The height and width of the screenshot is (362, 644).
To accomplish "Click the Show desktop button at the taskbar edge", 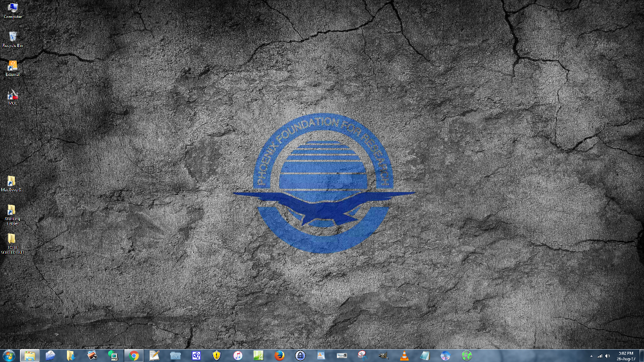I will [641, 356].
